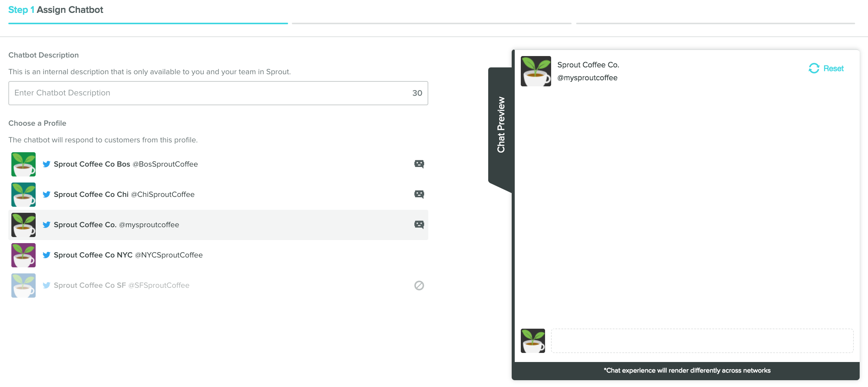Click the dashed message box in Chat Preview
The height and width of the screenshot is (387, 868).
click(x=702, y=341)
